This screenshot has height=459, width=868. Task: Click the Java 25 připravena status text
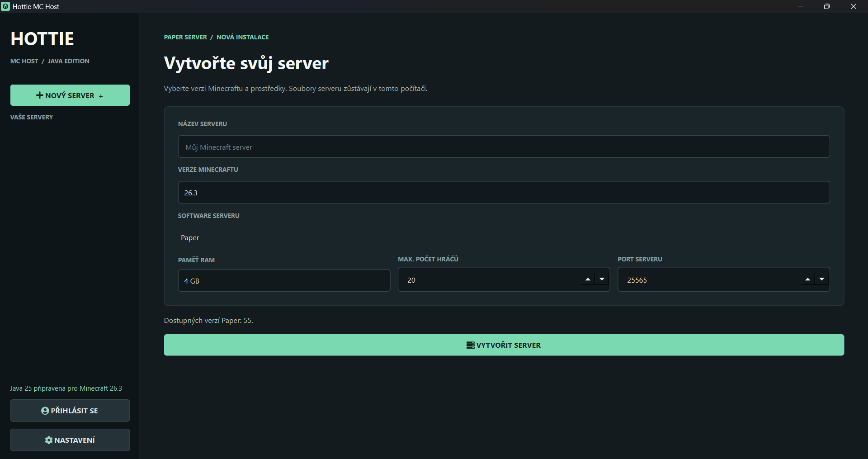[66, 388]
